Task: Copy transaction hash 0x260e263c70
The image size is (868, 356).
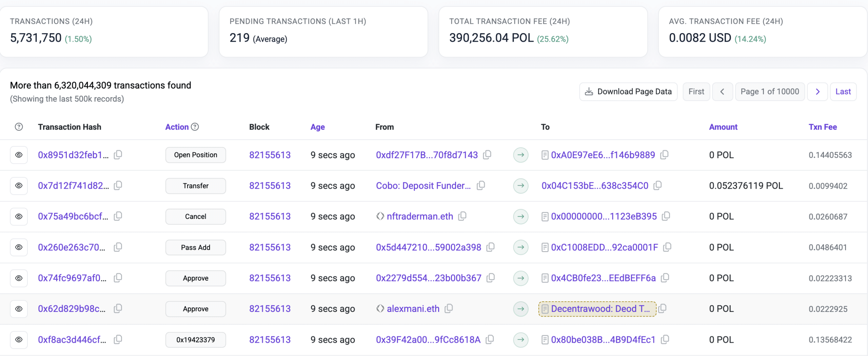Action: [x=118, y=247]
